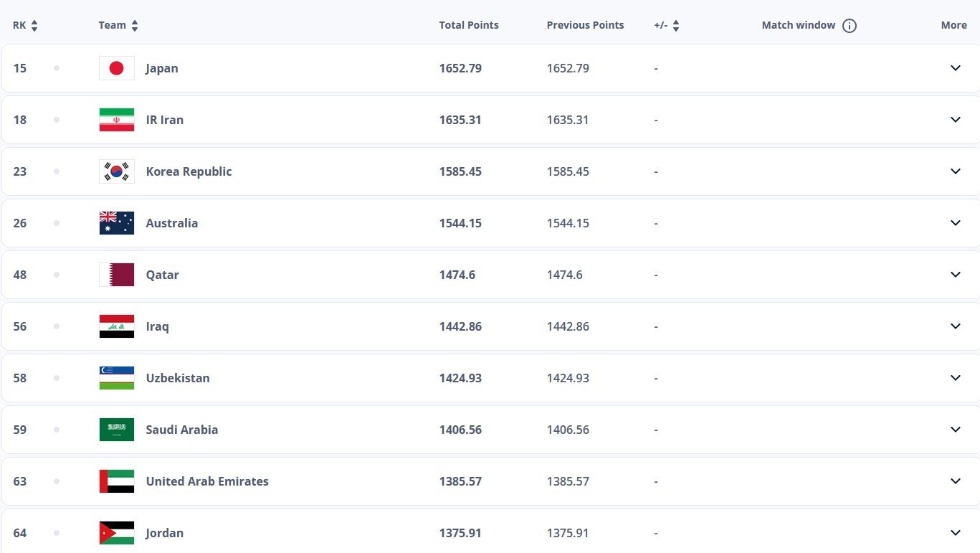Select Korea Republic's total points 1585.45
This screenshot has width=980, height=553.
[x=460, y=171]
